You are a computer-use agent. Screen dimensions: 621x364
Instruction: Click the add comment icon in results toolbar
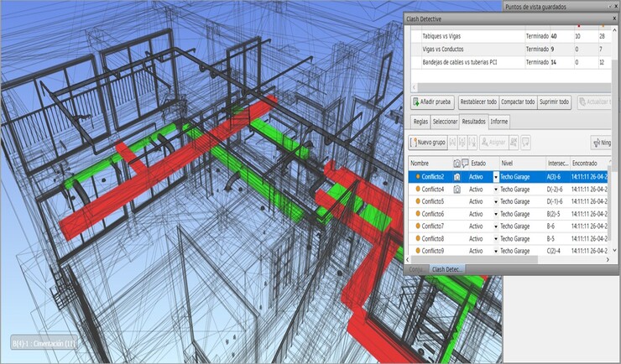click(x=525, y=143)
